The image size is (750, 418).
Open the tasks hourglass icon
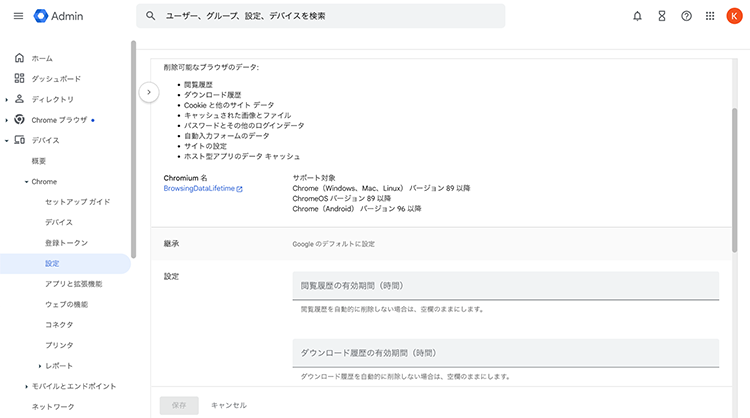(662, 16)
